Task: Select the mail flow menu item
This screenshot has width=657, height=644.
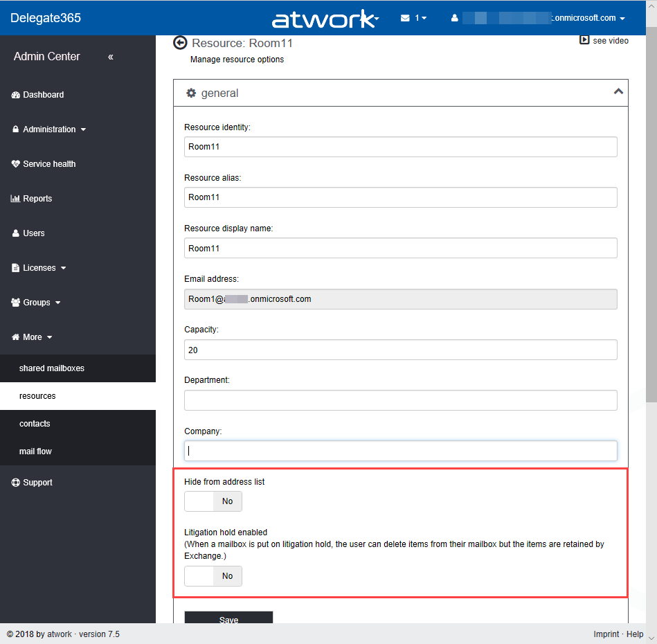Action: 35,451
